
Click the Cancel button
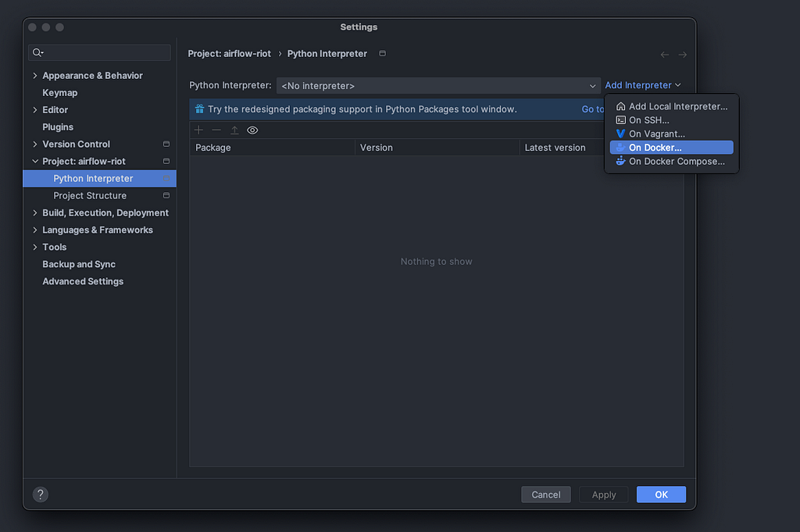[x=546, y=495]
